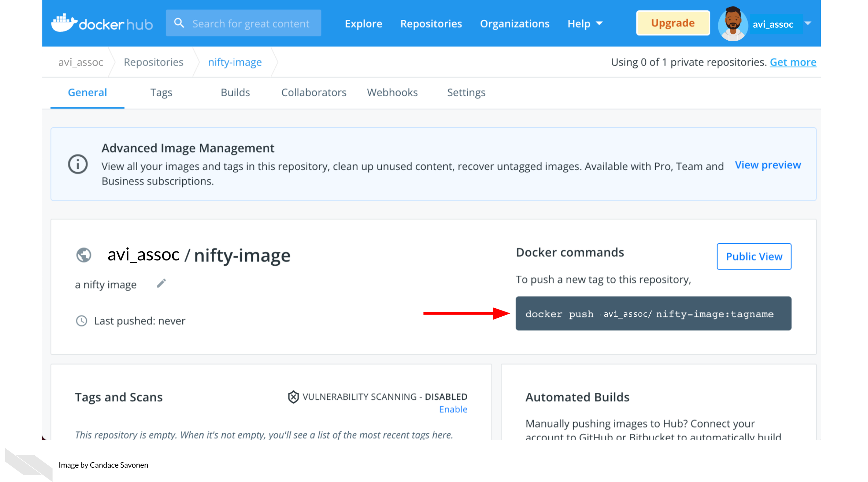Focus the Search for great content field

[x=243, y=23]
